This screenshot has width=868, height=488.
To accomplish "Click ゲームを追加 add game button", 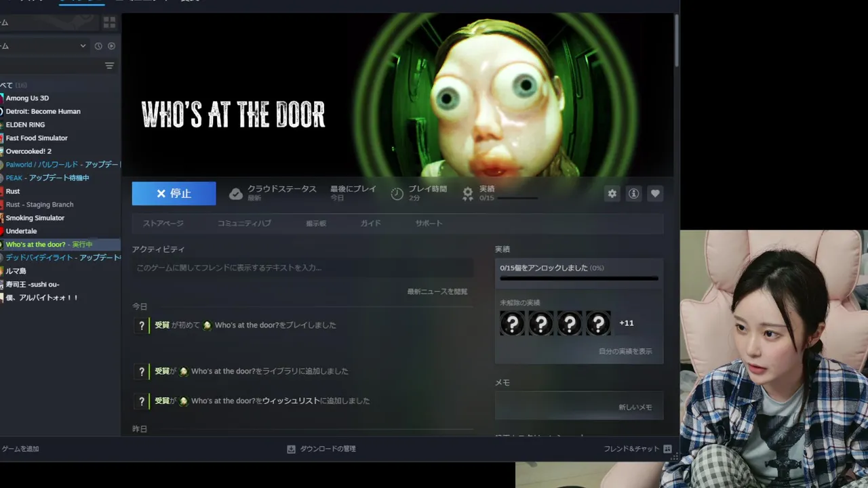I will point(20,449).
